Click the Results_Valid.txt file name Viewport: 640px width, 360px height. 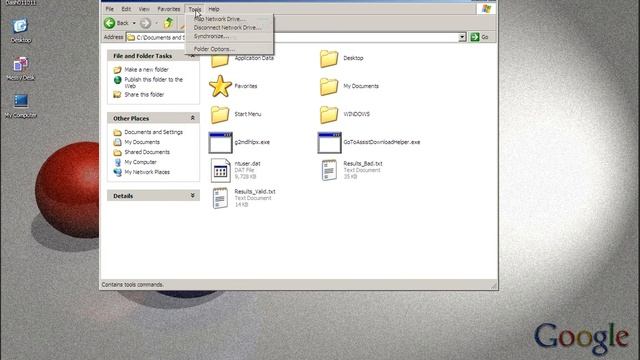(255, 191)
